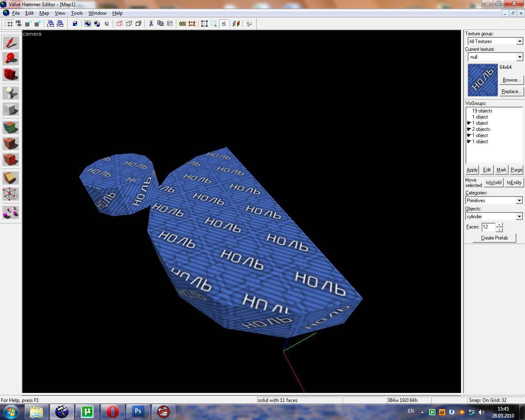Activate the Vertex manipulation tool

(x=11, y=194)
